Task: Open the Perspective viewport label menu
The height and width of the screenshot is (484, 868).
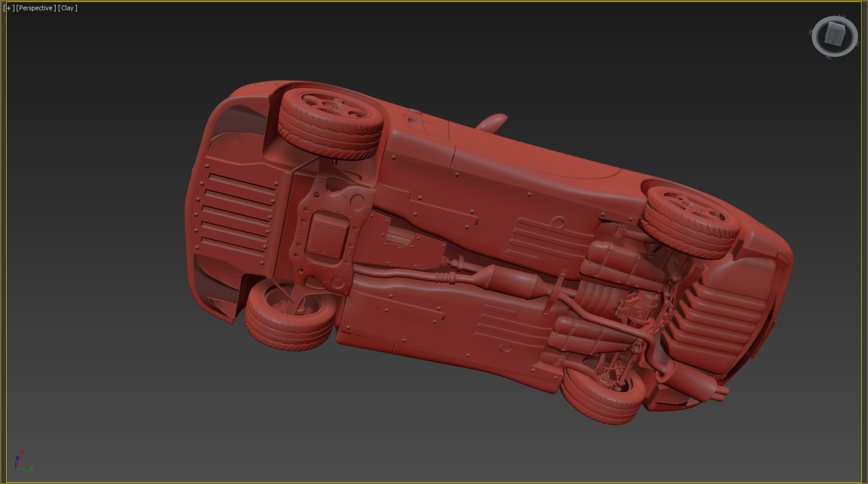Action: point(36,8)
